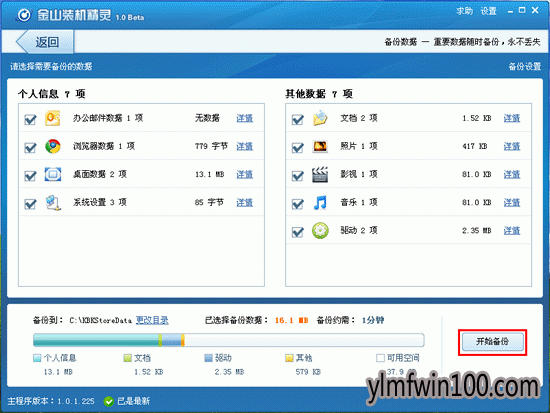Click the photos picture icon
The width and height of the screenshot is (550, 413).
click(x=320, y=146)
